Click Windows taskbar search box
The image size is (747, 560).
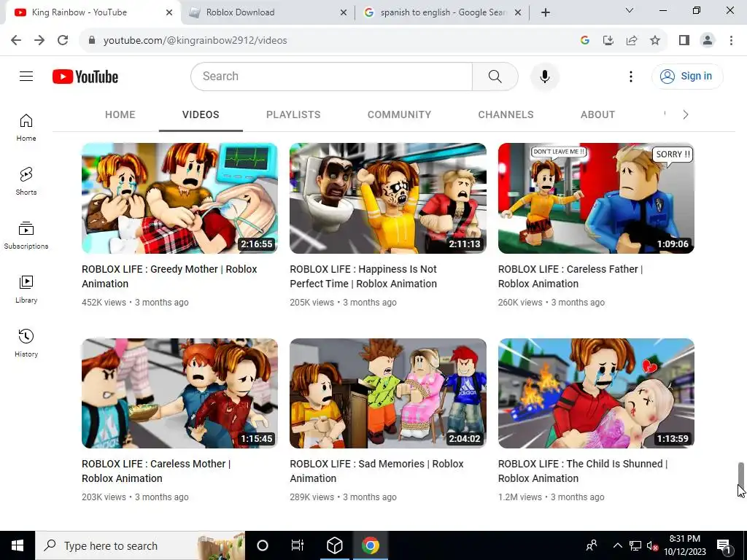click(140, 545)
